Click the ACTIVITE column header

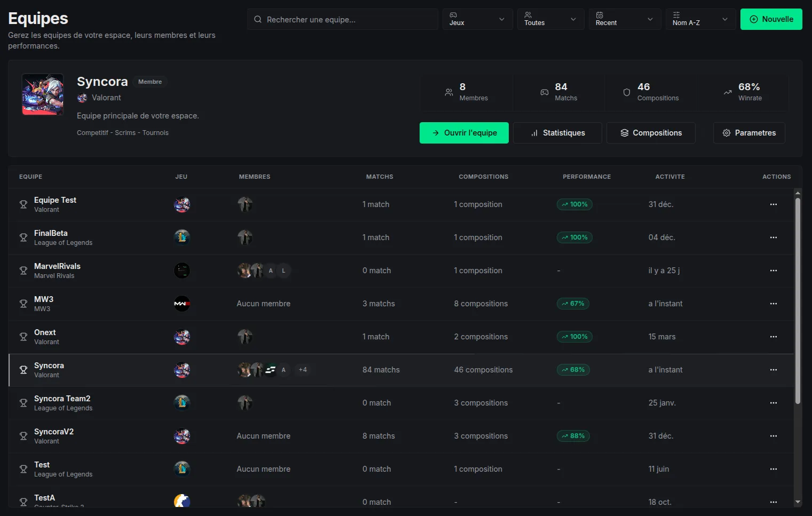pos(670,177)
